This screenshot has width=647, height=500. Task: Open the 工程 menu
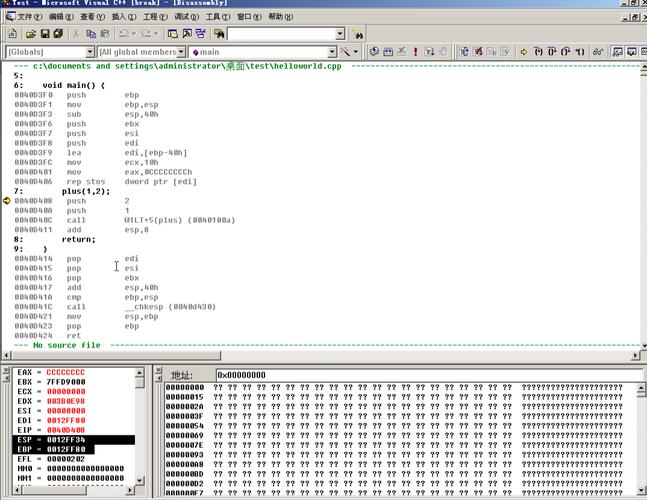coord(155,17)
